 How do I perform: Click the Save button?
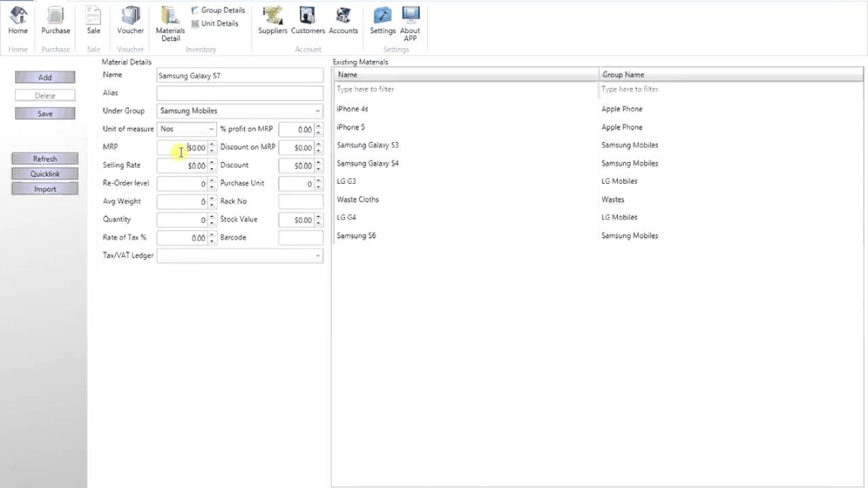click(45, 113)
